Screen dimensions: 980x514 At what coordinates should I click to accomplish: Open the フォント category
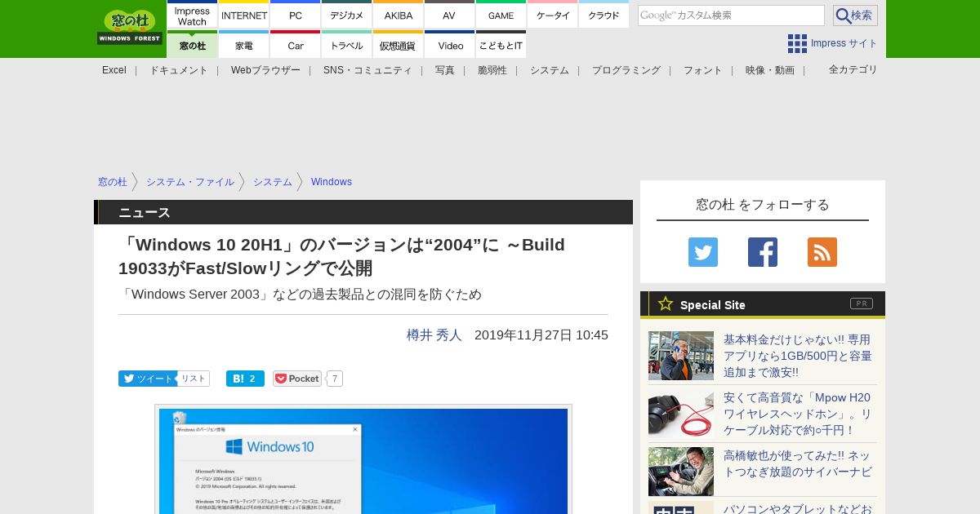(x=703, y=70)
